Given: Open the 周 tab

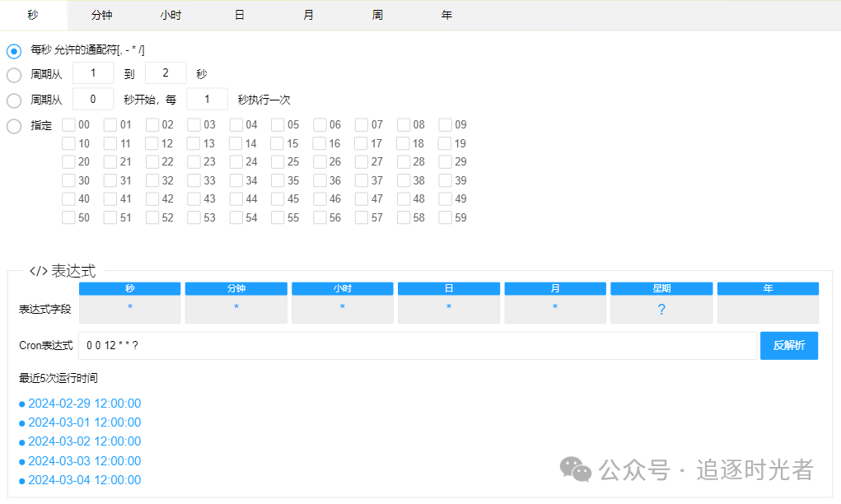Looking at the screenshot, I should 377,14.
